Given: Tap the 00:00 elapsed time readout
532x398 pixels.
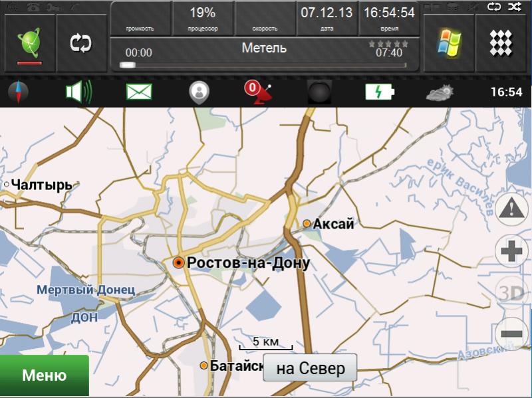Looking at the screenshot, I should [x=139, y=53].
